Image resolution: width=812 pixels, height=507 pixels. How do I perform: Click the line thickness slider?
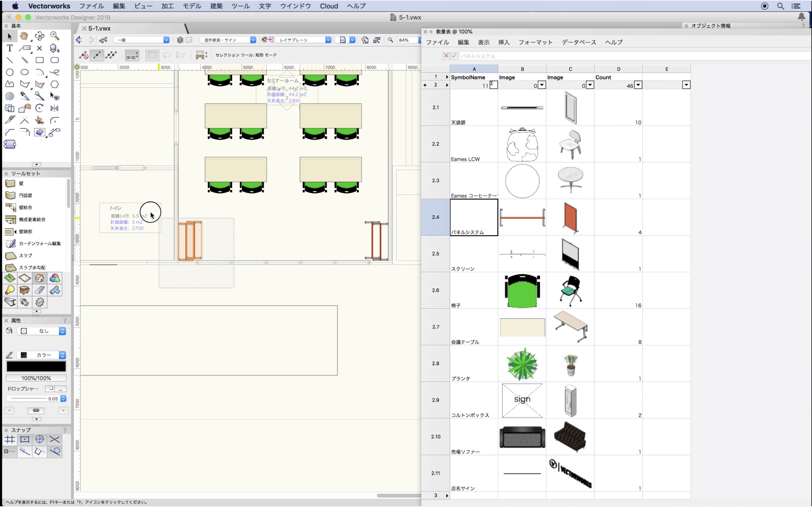pyautogui.click(x=29, y=399)
